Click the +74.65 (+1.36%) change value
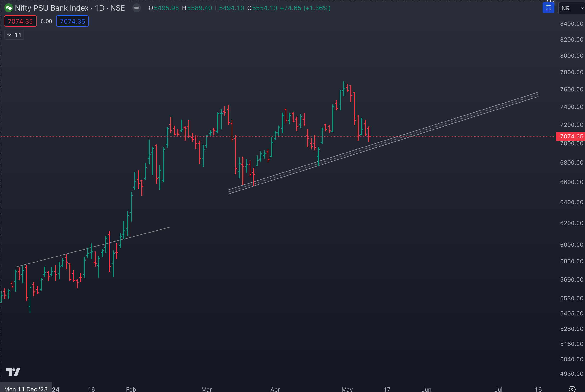Screen dimensions: 585x392 point(305,8)
